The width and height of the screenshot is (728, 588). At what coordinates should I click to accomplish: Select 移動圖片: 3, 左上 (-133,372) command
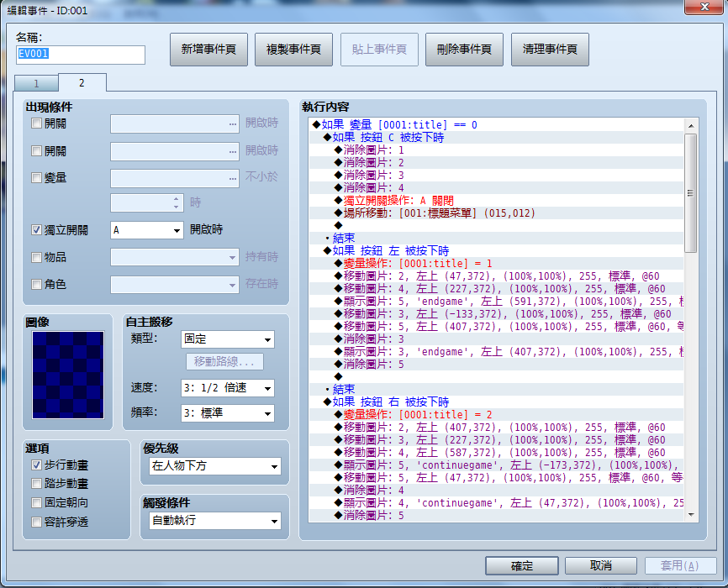pos(497,313)
